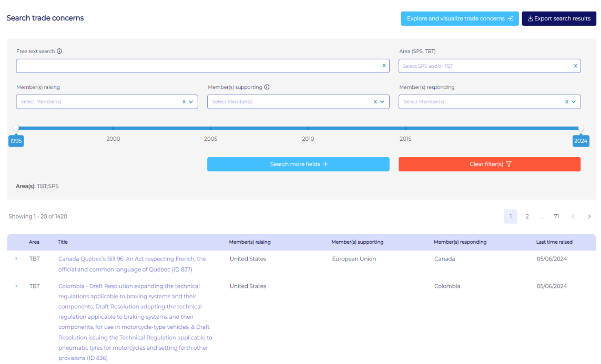Click the Clear filter(s) button
Image resolution: width=601 pixels, height=364 pixels.
pos(490,164)
